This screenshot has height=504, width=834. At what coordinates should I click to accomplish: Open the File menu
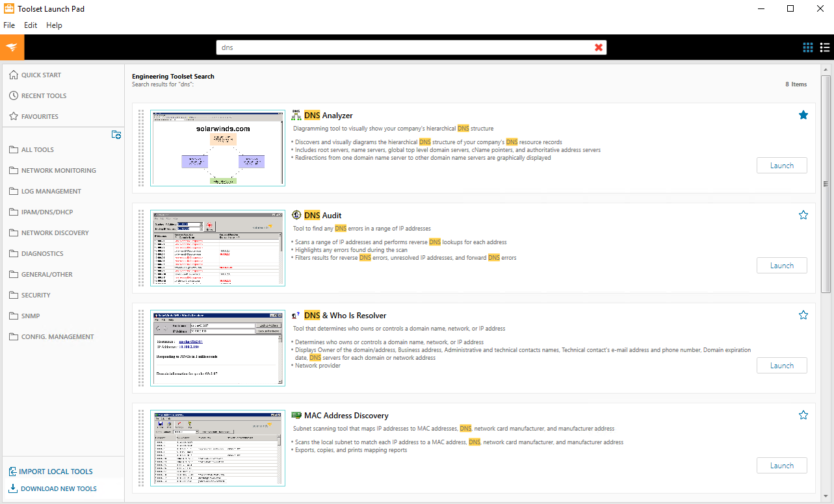click(9, 25)
